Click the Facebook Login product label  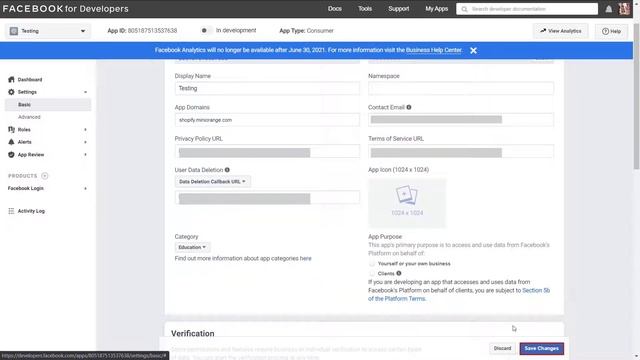pyautogui.click(x=25, y=188)
